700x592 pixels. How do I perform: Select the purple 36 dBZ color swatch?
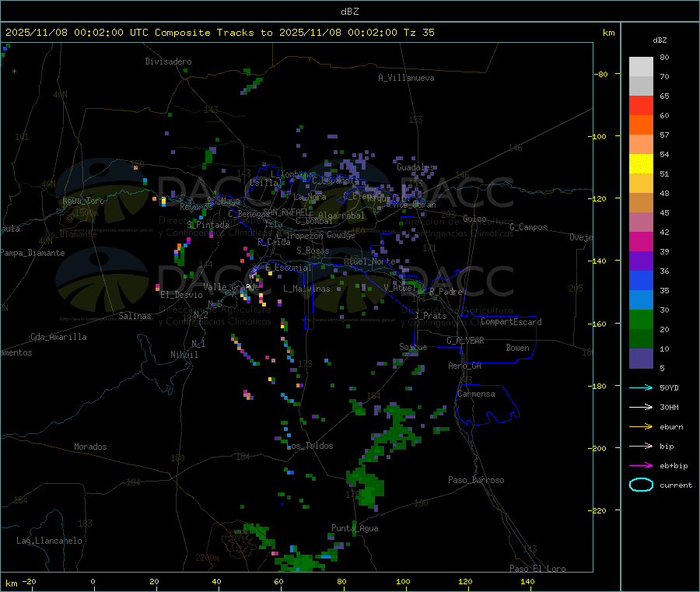point(641,261)
